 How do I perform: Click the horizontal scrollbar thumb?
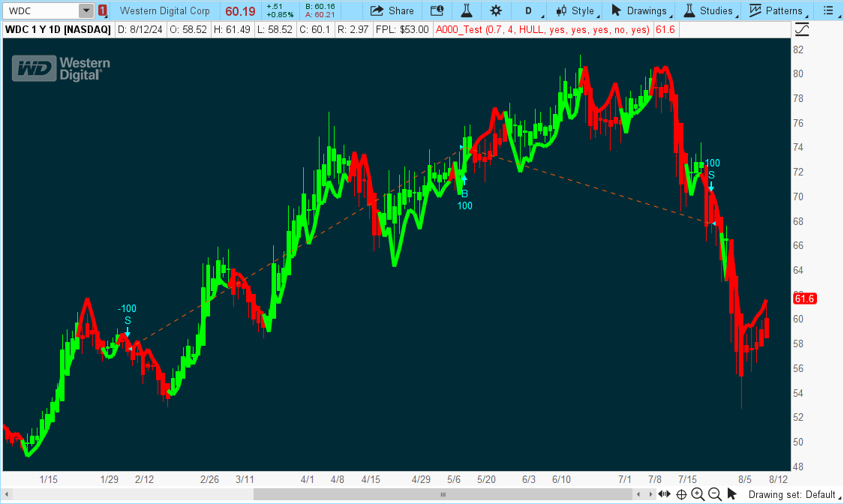tap(443, 494)
